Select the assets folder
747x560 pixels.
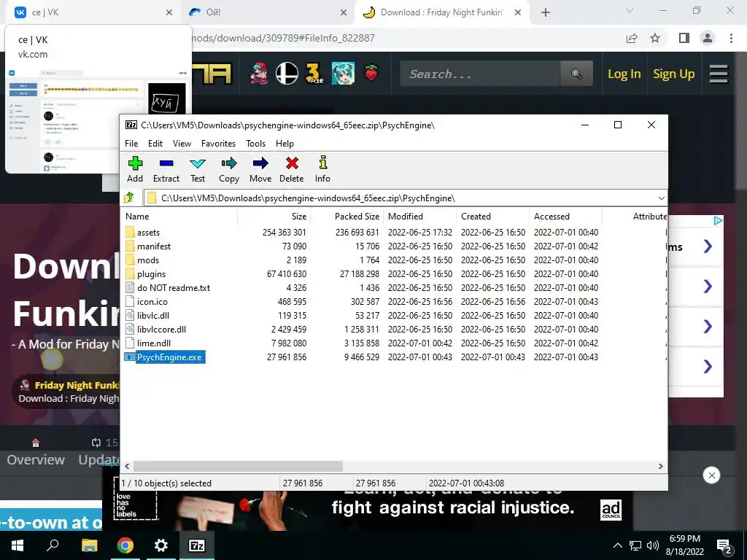tap(149, 233)
